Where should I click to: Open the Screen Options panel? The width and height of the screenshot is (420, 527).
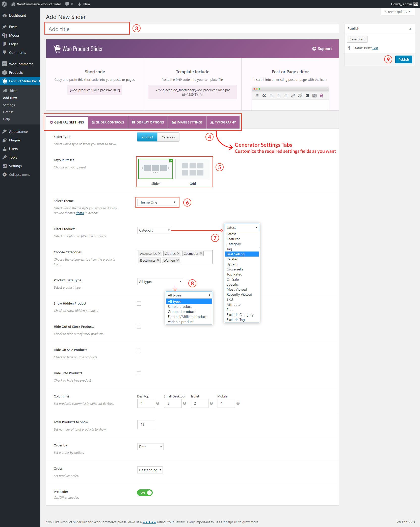coord(397,12)
